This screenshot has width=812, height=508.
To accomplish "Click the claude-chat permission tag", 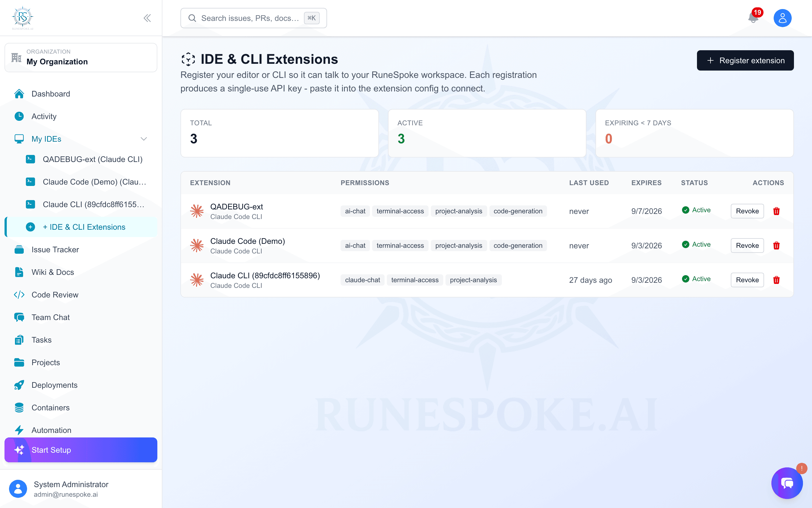I will [x=362, y=280].
